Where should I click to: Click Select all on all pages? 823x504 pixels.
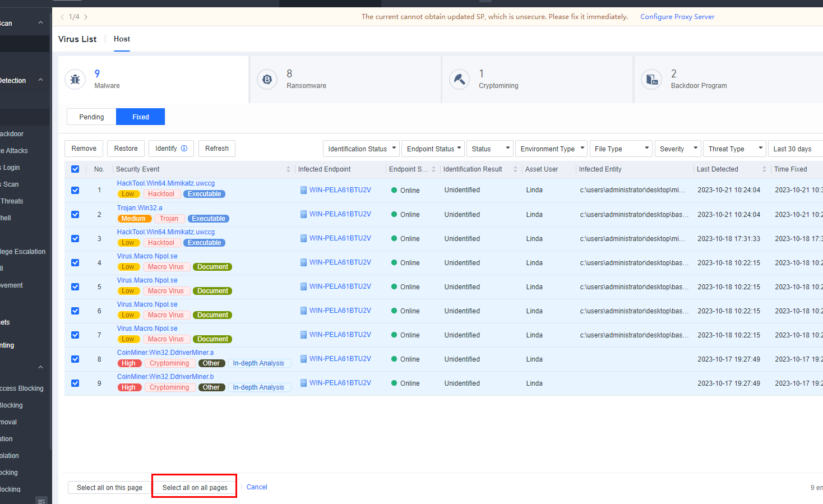pyautogui.click(x=195, y=488)
